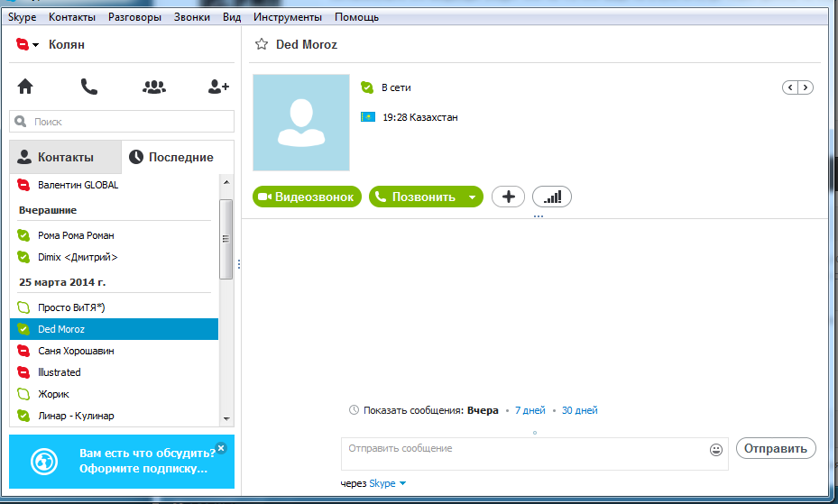Open the Инструменты menu
The width and height of the screenshot is (838, 504).
click(288, 17)
